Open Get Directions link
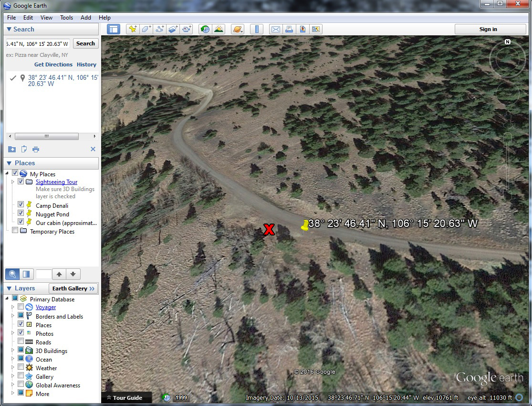This screenshot has width=532, height=406. [x=53, y=64]
